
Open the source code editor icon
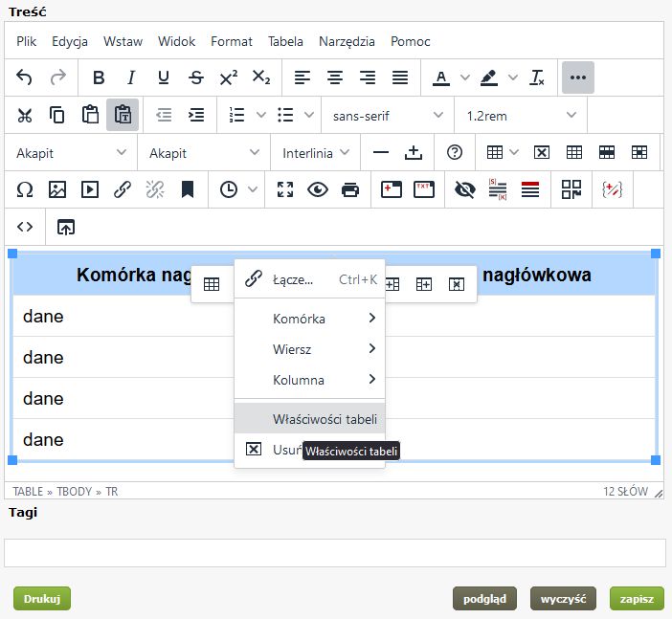(25, 227)
